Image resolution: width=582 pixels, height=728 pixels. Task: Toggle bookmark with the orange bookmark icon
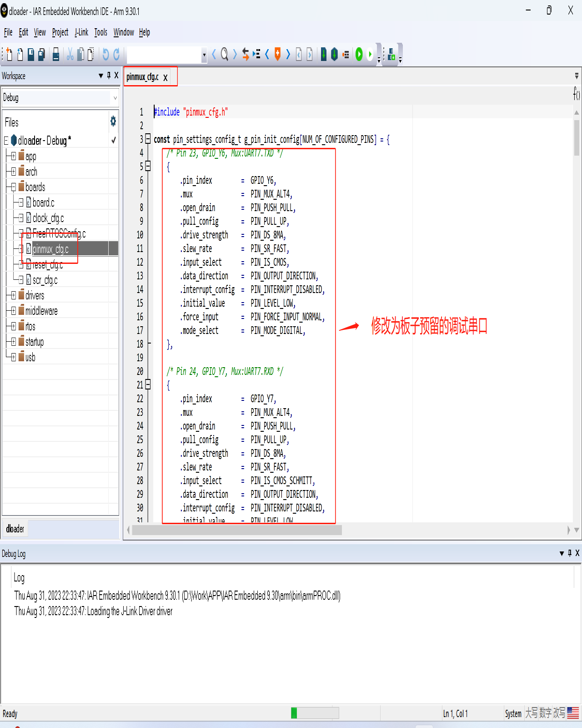pyautogui.click(x=277, y=55)
